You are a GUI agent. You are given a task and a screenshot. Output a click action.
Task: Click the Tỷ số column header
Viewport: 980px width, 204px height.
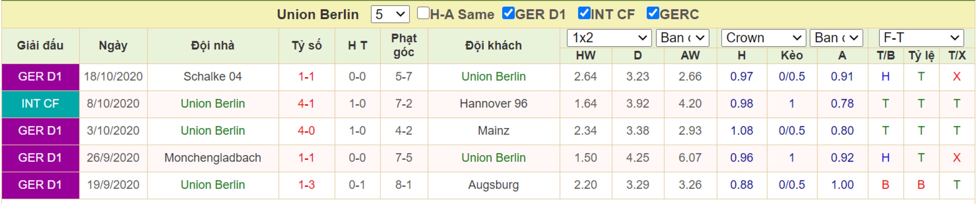[x=306, y=45]
